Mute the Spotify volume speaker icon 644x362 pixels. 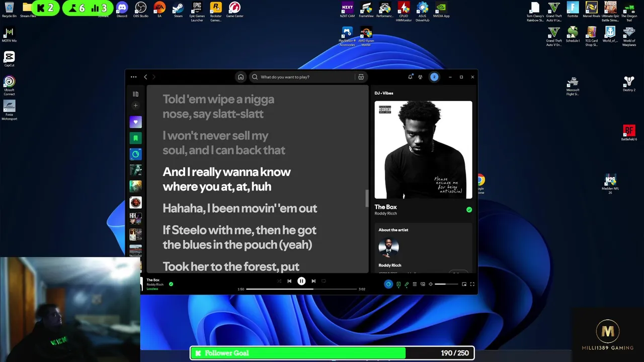pos(431,284)
